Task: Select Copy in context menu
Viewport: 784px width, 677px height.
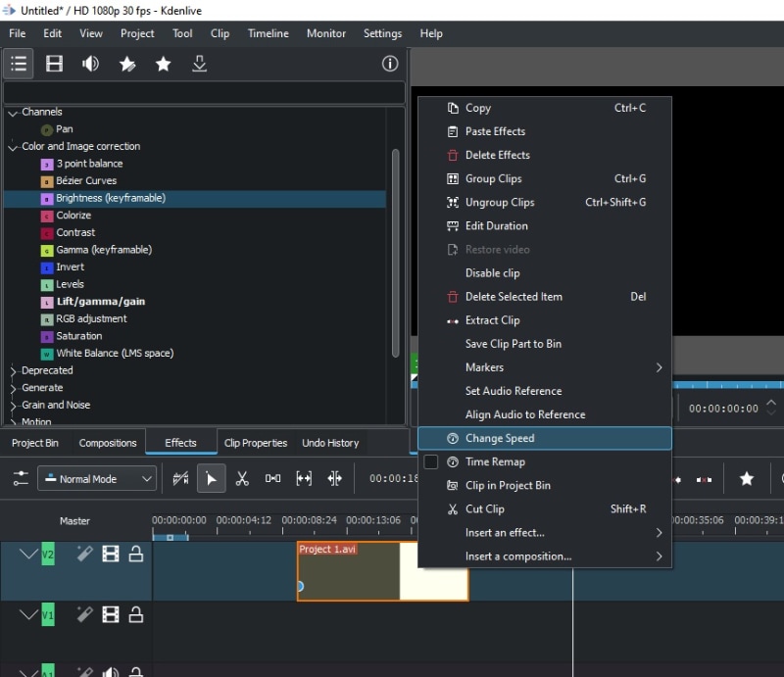Action: 545,108
